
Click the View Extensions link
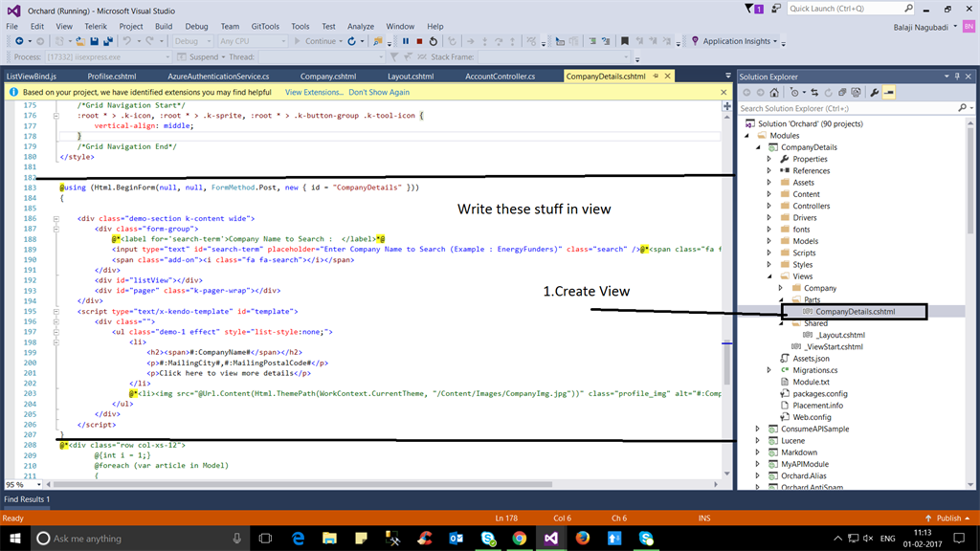pyautogui.click(x=314, y=92)
